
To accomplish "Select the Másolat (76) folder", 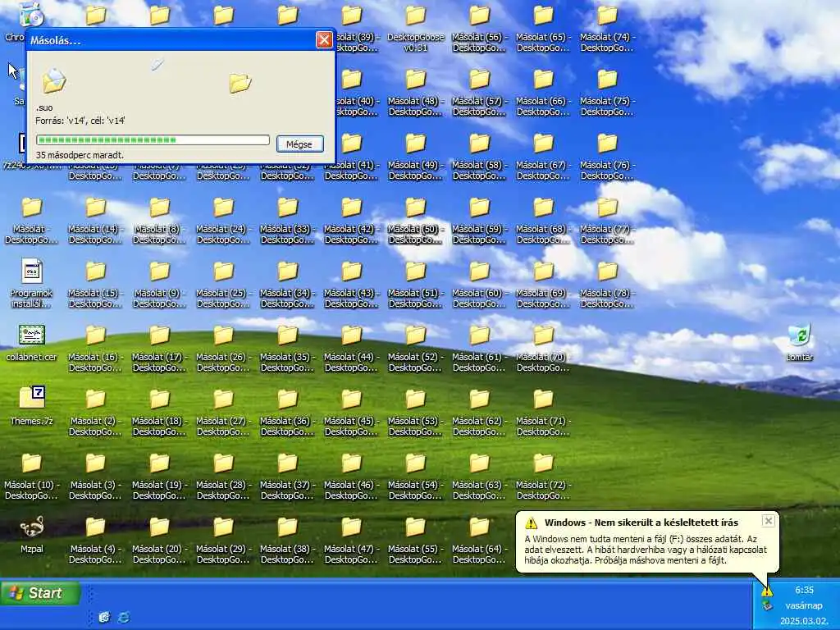I will [608, 157].
